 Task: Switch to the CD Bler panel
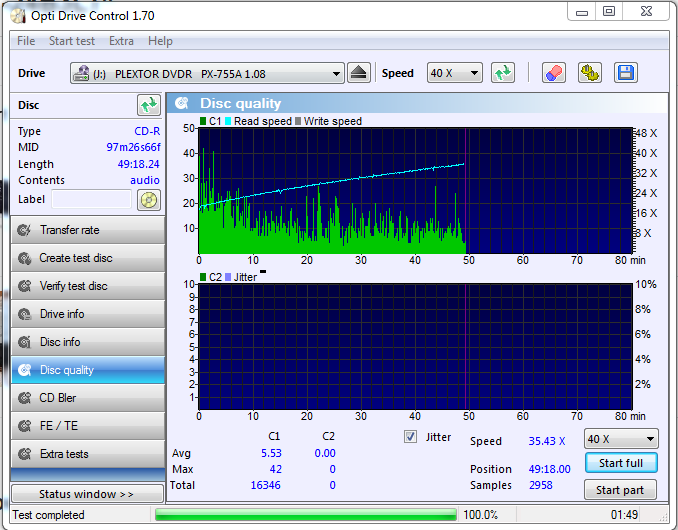88,398
